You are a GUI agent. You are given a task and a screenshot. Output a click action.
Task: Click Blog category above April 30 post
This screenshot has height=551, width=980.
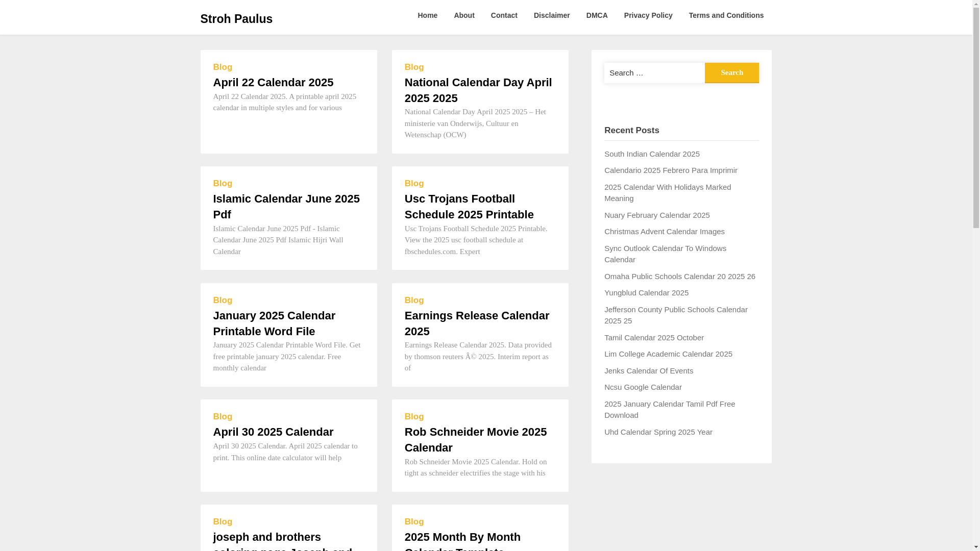point(223,417)
